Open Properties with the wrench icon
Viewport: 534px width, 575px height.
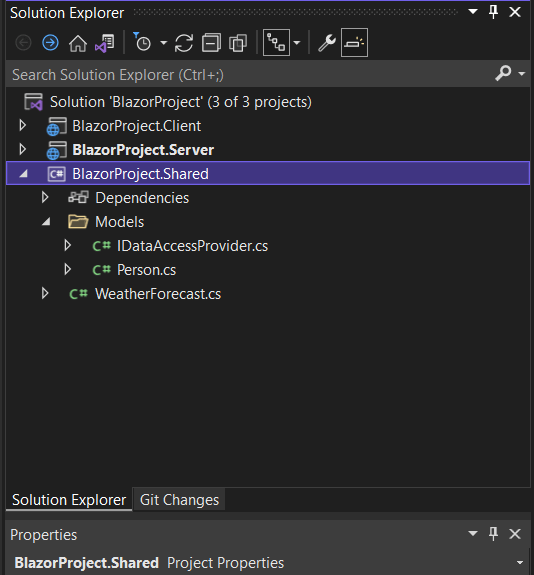[326, 43]
